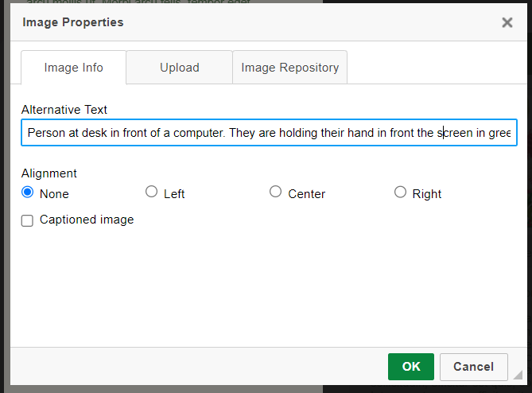Confirm with the green OK button
Screen dimensions: 532x393
click(411, 367)
